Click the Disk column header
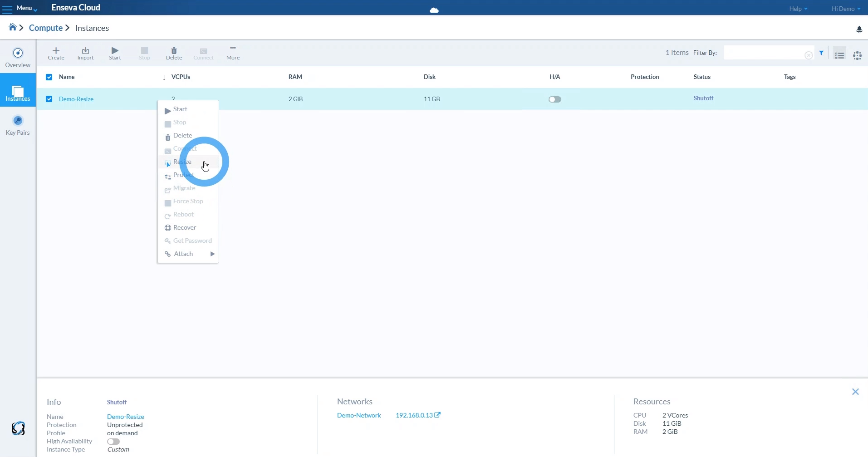Image resolution: width=868 pixels, height=457 pixels. [430, 77]
